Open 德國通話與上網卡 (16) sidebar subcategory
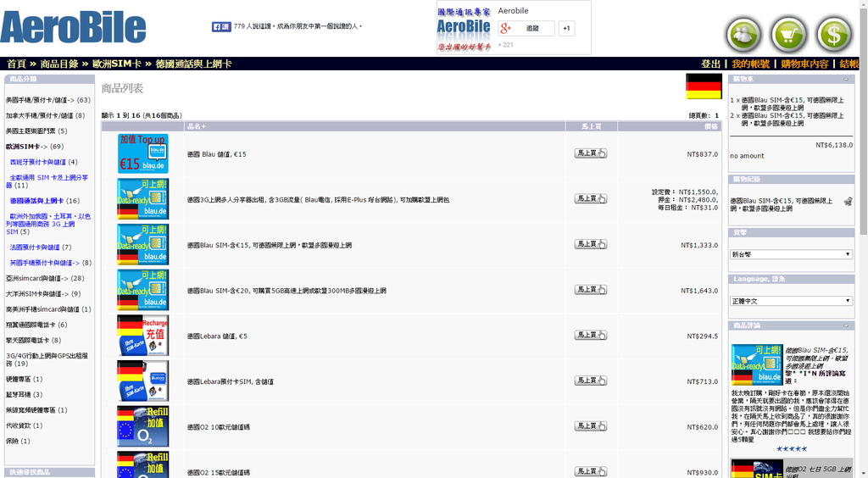 [x=36, y=201]
